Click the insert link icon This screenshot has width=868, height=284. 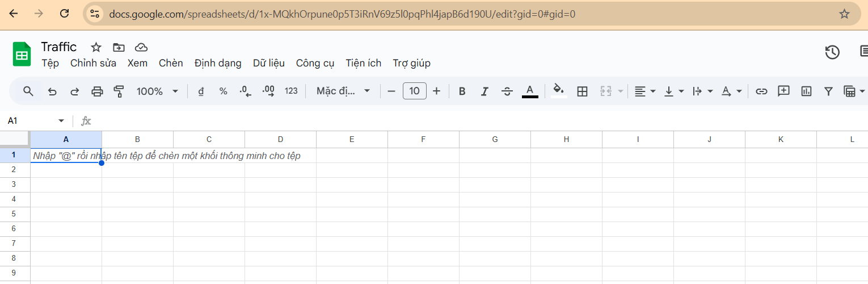coord(761,91)
